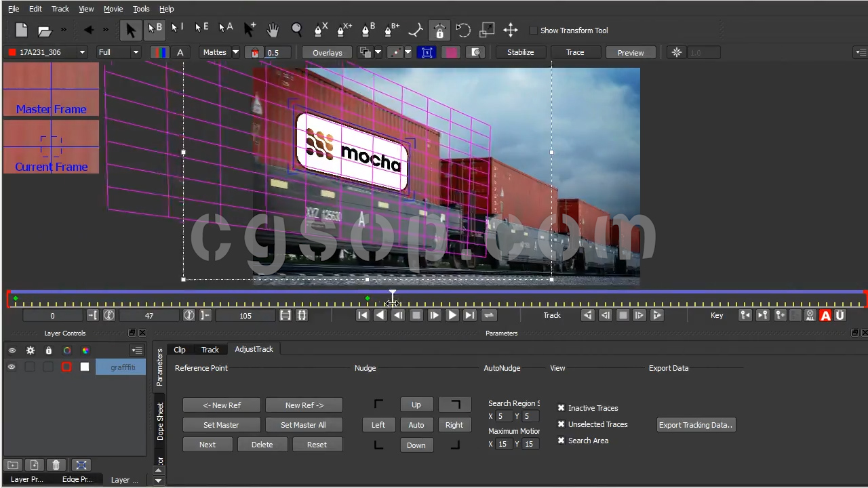Open the Dope Sheet vertical tab
The image size is (868, 488).
click(x=160, y=421)
